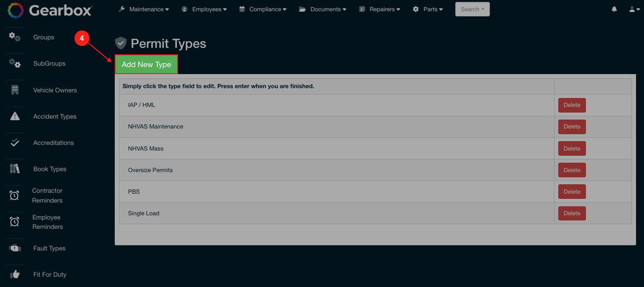Open the Documents menu
Viewport: 644px width, 287px height.
coord(323,9)
